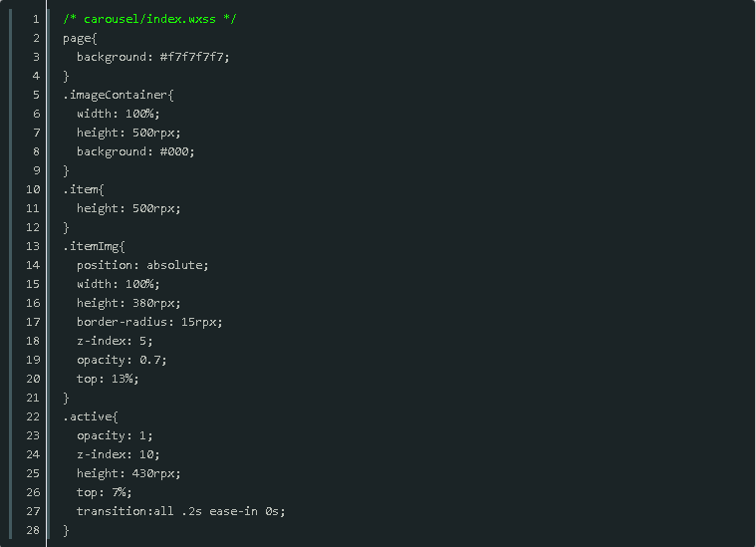
Task: Click the height: 380rpx declaration
Action: tap(128, 303)
